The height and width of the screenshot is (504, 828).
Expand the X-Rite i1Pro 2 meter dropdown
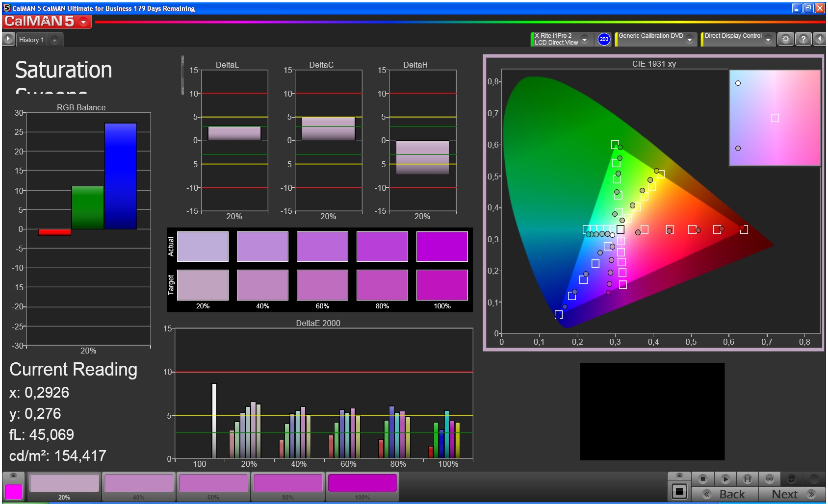[x=584, y=40]
